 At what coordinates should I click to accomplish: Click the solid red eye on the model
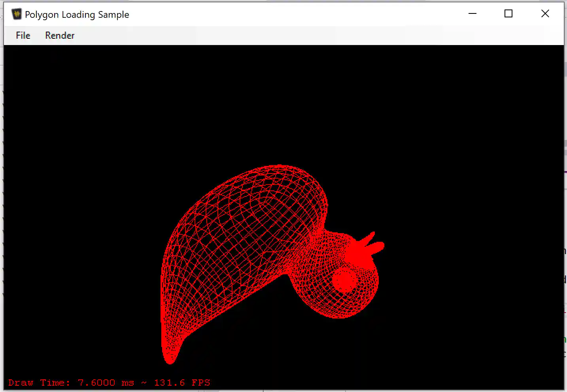tap(344, 279)
